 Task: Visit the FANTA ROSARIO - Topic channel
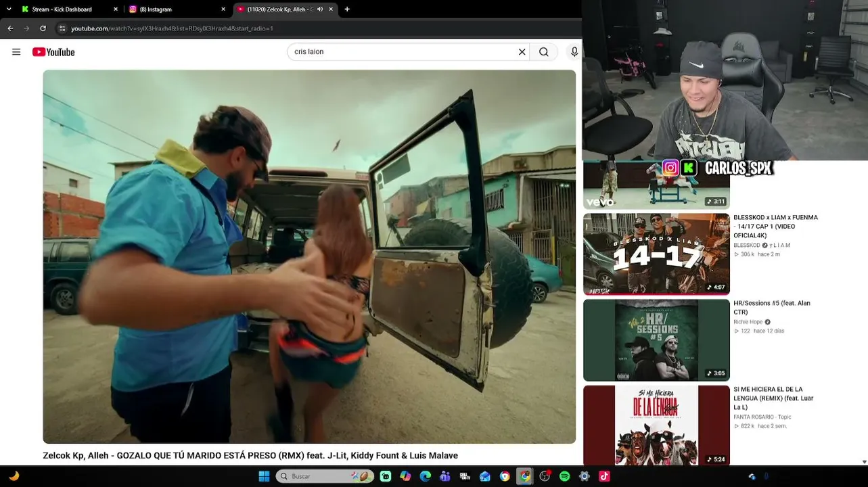(x=762, y=417)
